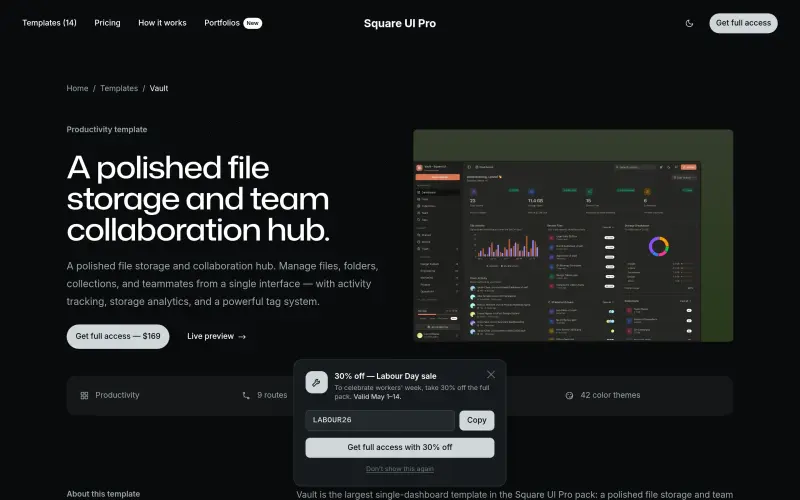Click Get full access with 30% off
This screenshot has width=800, height=500.
tap(400, 447)
